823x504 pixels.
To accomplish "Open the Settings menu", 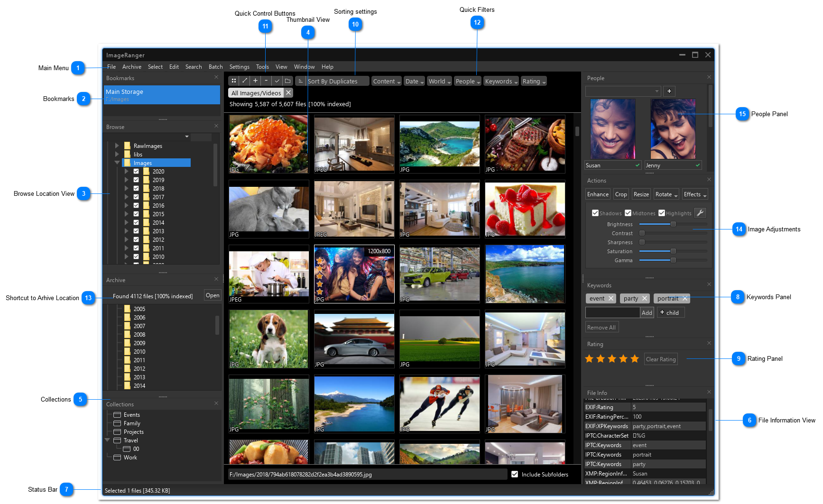I will pyautogui.click(x=240, y=67).
